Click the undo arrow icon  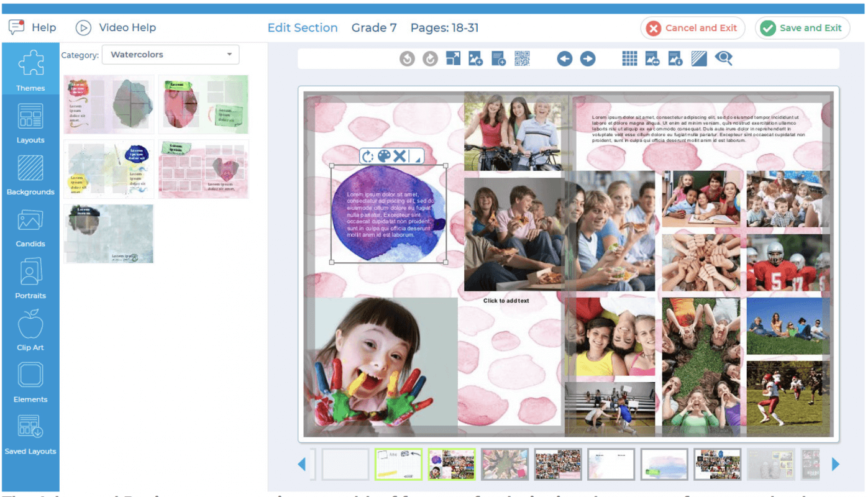point(407,58)
